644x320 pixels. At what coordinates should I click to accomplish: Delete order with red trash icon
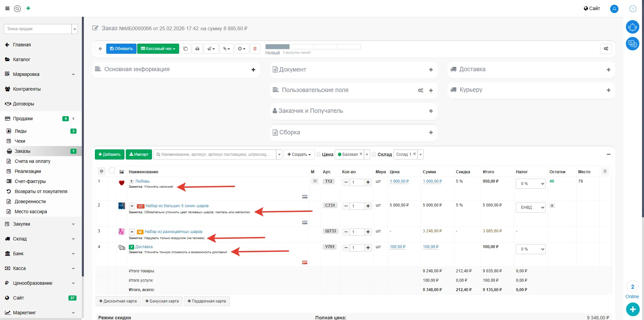[255, 49]
